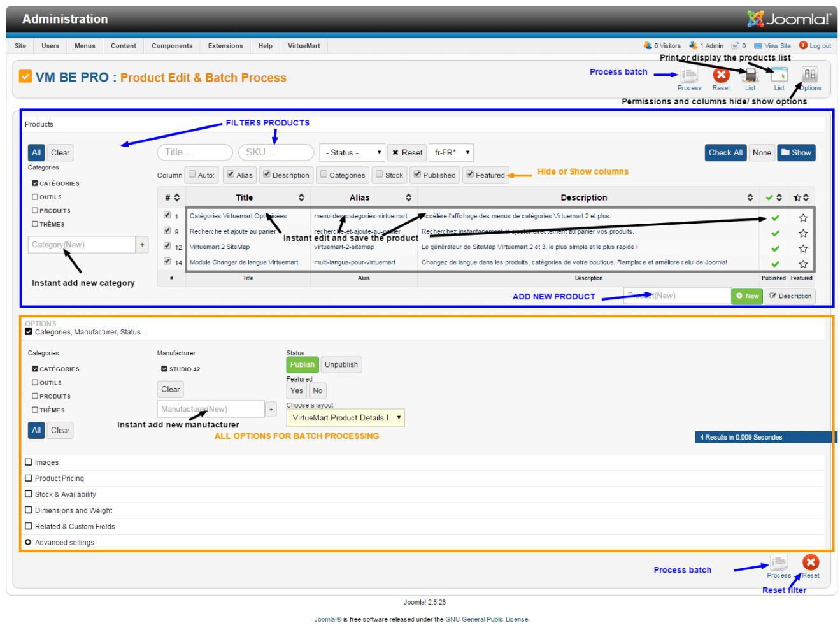Click the GNU General Public License link
Viewport: 840px width, 637px height.
(487, 619)
